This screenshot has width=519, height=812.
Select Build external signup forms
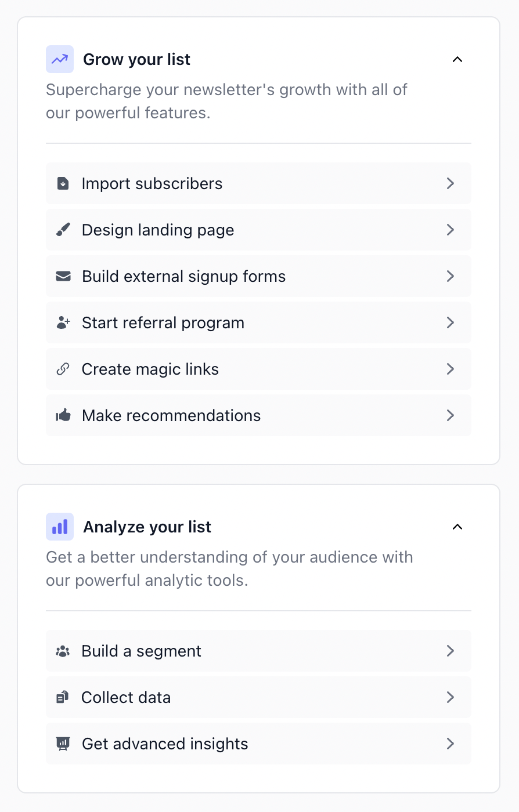[258, 276]
